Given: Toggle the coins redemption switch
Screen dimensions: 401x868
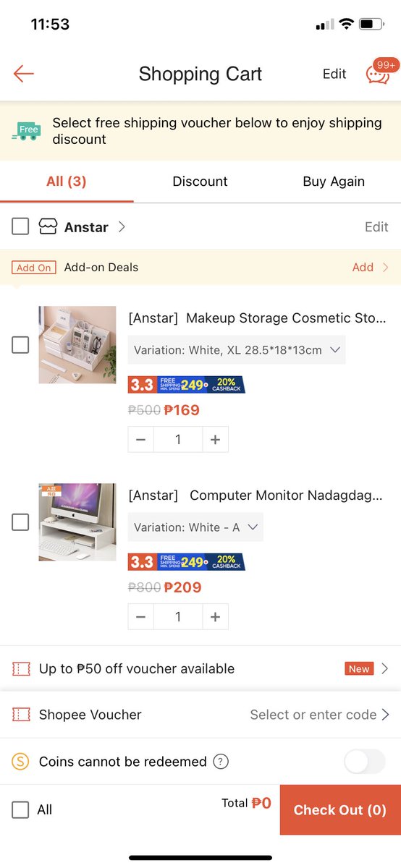Looking at the screenshot, I should click(x=364, y=762).
